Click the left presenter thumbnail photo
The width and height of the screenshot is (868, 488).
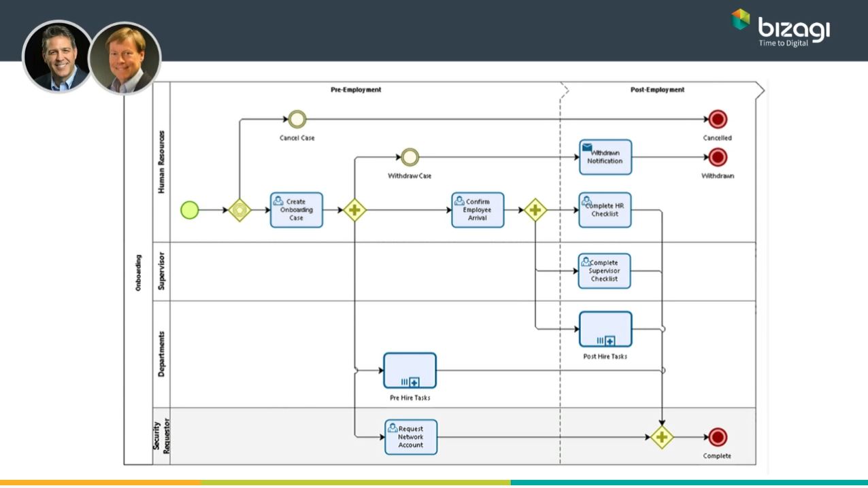click(57, 57)
